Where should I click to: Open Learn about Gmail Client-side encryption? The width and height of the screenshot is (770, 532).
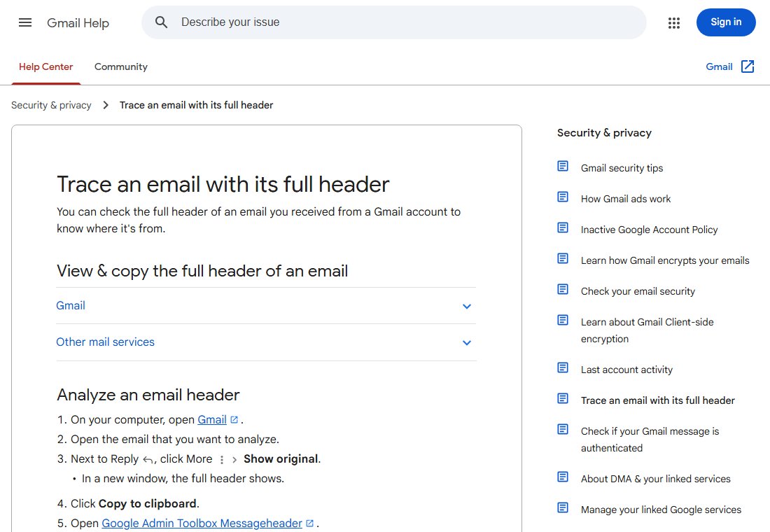coord(647,330)
